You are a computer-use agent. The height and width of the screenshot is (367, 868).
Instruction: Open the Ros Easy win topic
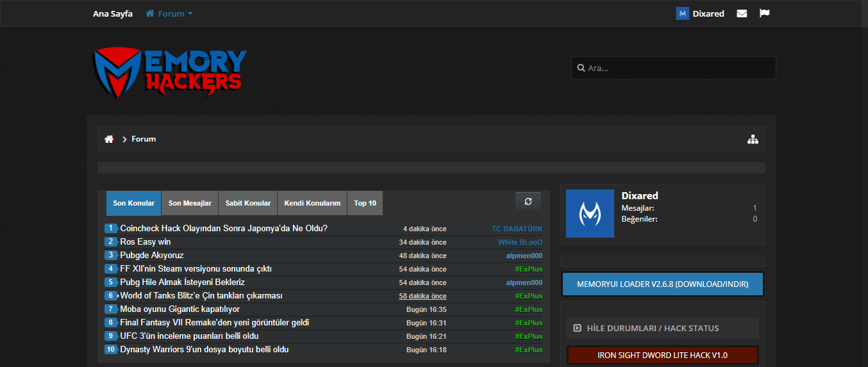click(146, 242)
